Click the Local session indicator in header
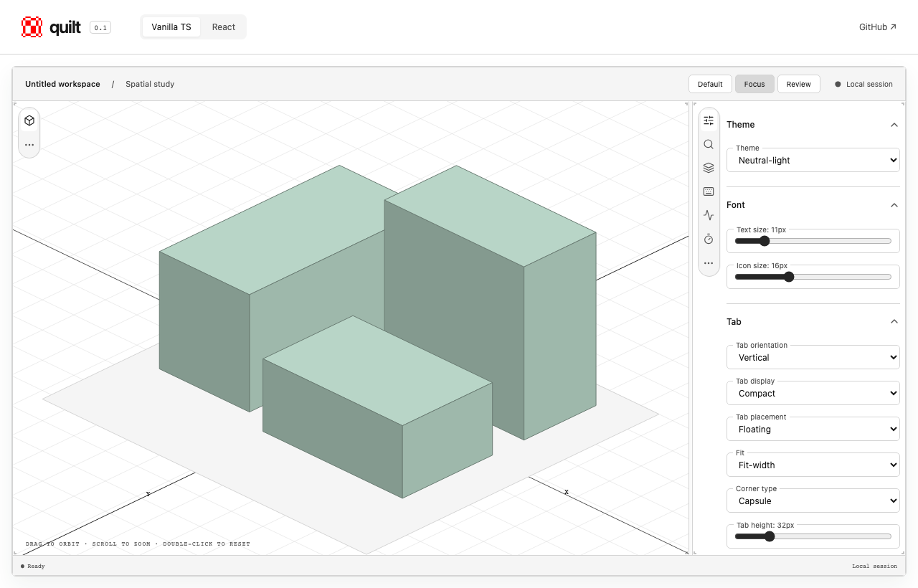 click(x=863, y=84)
